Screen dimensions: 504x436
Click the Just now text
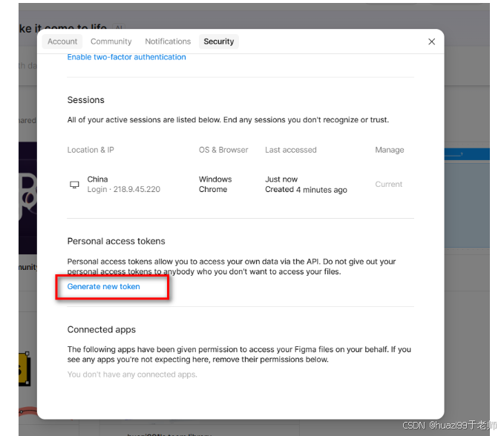tap(281, 179)
